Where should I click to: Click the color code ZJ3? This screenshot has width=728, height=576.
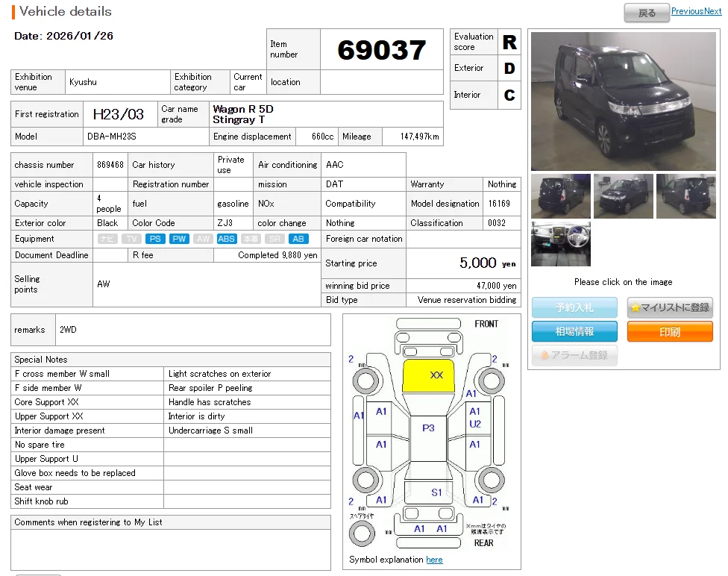pyautogui.click(x=225, y=223)
